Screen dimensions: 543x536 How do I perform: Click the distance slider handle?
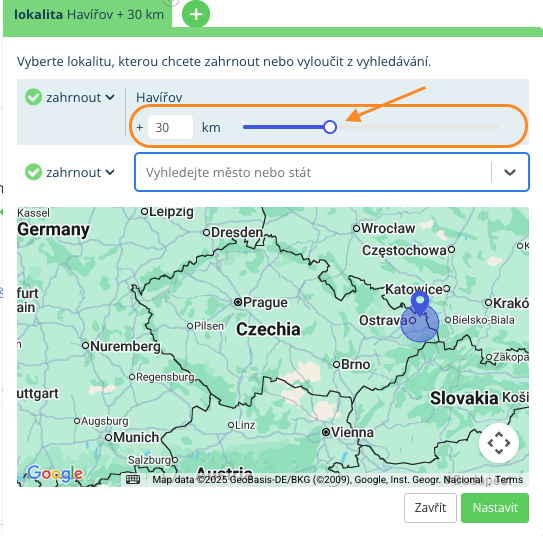330,127
